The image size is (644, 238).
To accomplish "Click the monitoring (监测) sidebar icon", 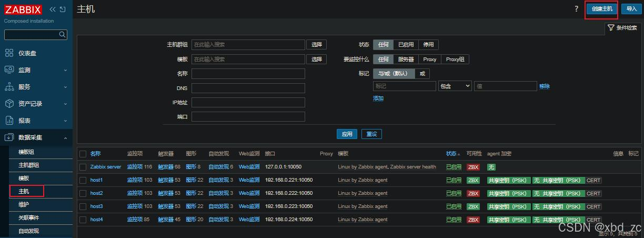I will (9, 70).
